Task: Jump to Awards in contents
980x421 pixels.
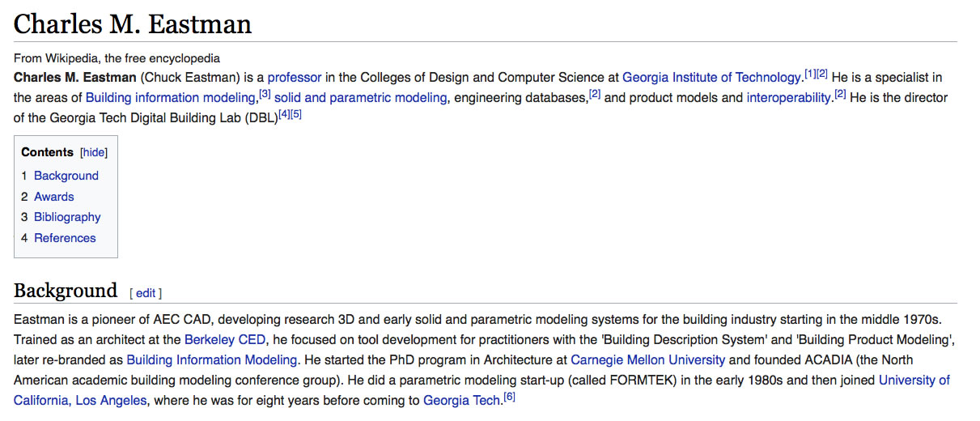Action: pos(53,197)
